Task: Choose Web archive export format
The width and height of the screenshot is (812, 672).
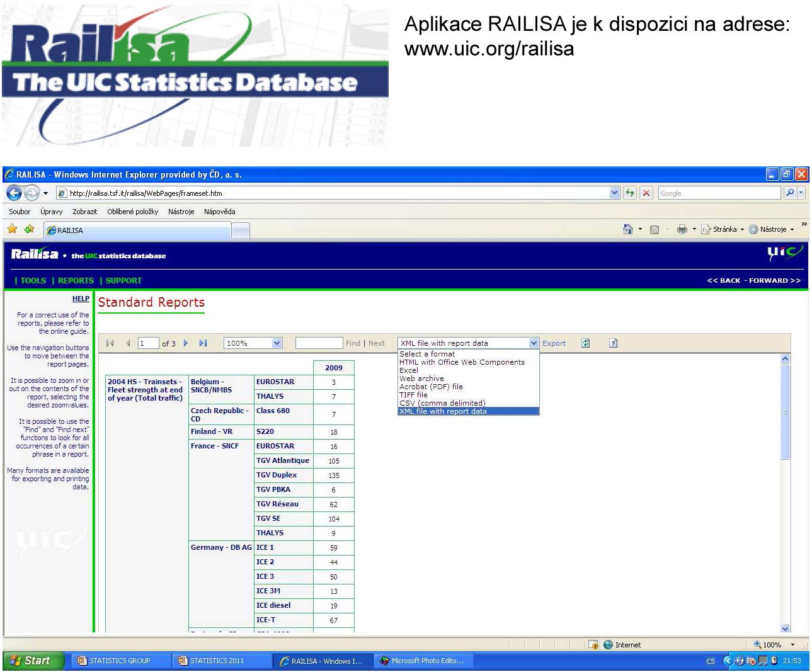Action: click(468, 379)
